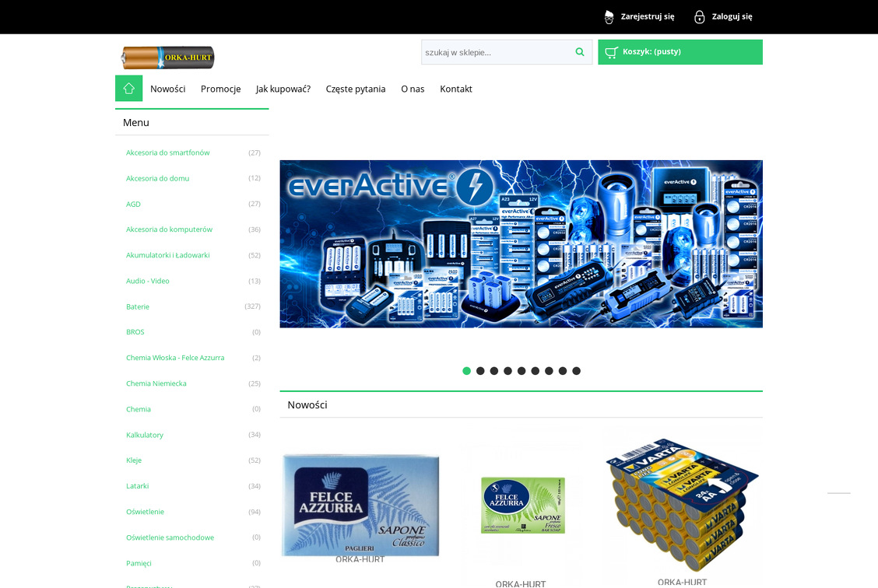Viewport: 878px width, 588px height.
Task: Open Częste pytania menu item
Action: coord(356,89)
